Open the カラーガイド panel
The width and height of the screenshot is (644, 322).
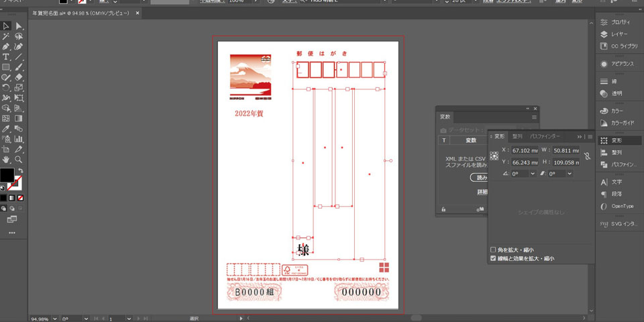pyautogui.click(x=604, y=123)
